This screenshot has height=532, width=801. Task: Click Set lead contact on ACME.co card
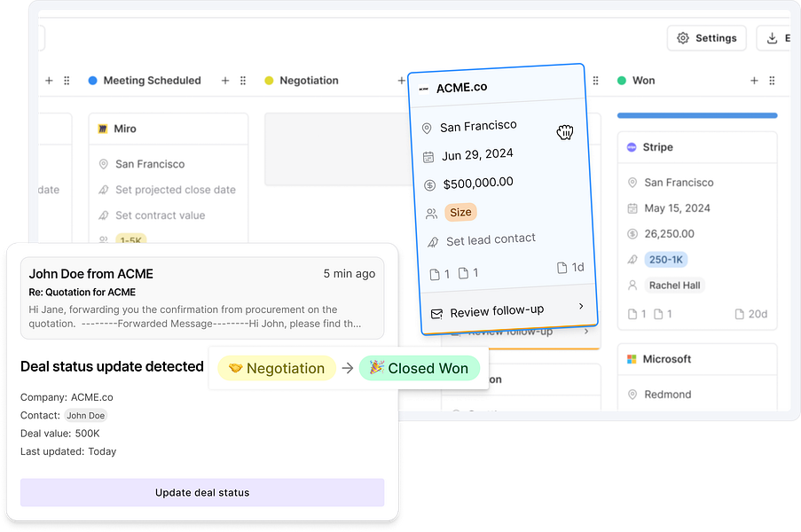(491, 239)
